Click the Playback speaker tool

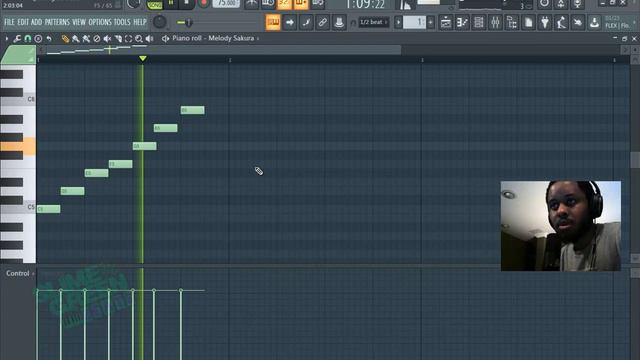click(149, 39)
